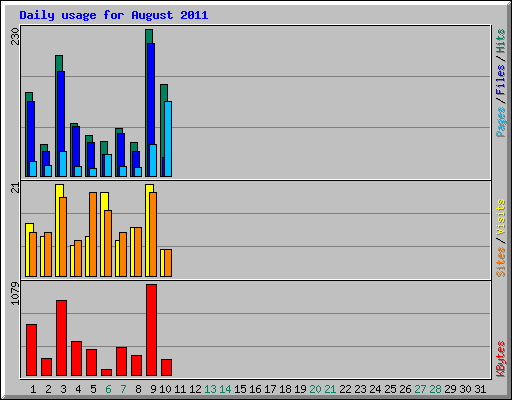Image resolution: width=512 pixels, height=400 pixels.
Task: Select the "230" hits scale value
Action: [15, 36]
